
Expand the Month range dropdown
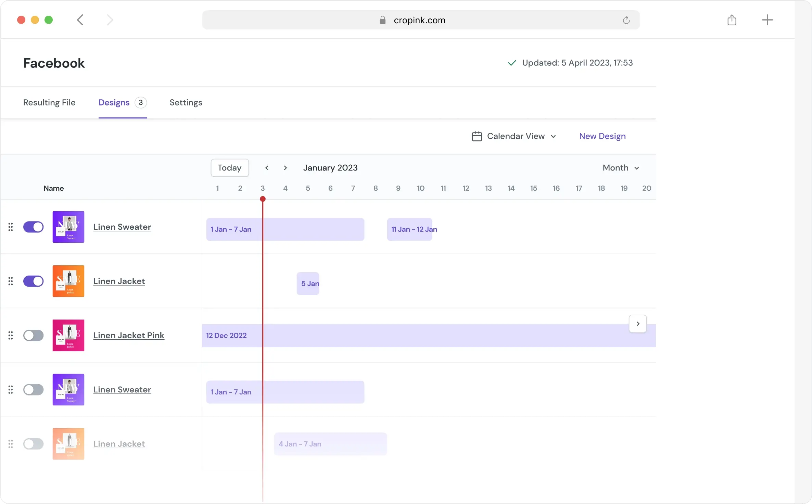[621, 168]
